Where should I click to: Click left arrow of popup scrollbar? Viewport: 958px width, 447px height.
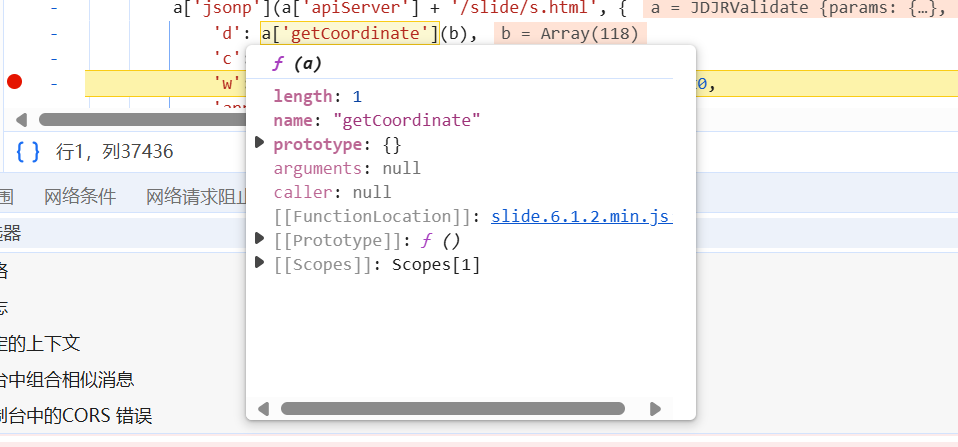pos(264,409)
